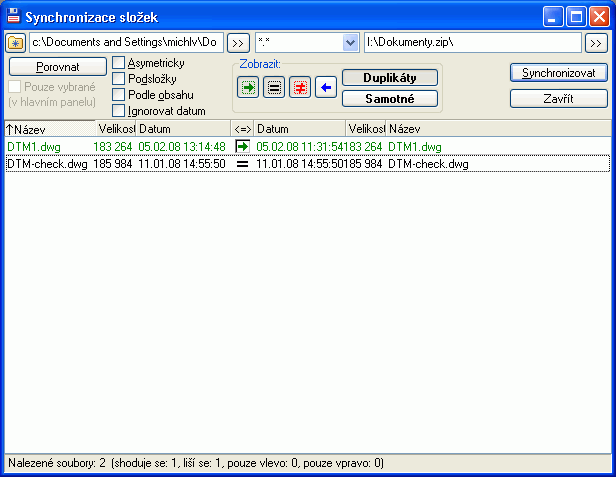Browse left folder with the >> button

[x=238, y=43]
